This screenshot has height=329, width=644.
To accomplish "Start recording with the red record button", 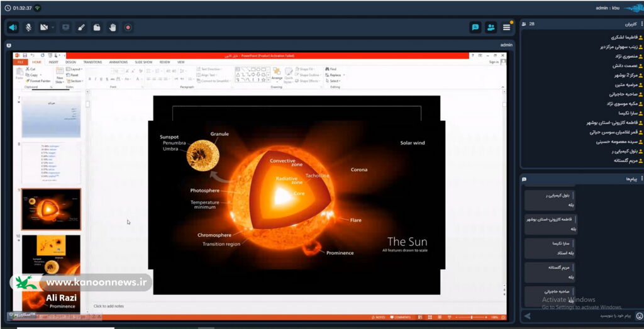I will 128,28.
